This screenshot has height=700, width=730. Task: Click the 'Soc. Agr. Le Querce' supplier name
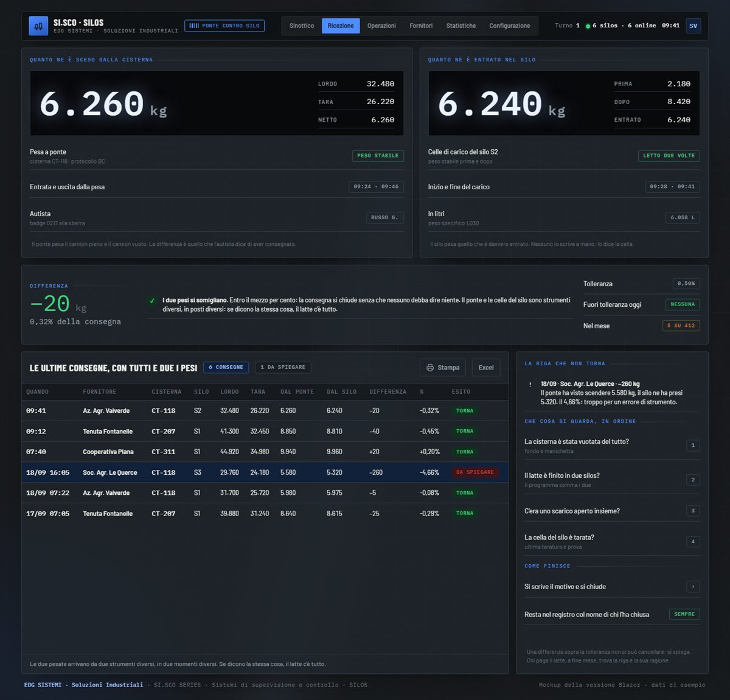point(110,473)
